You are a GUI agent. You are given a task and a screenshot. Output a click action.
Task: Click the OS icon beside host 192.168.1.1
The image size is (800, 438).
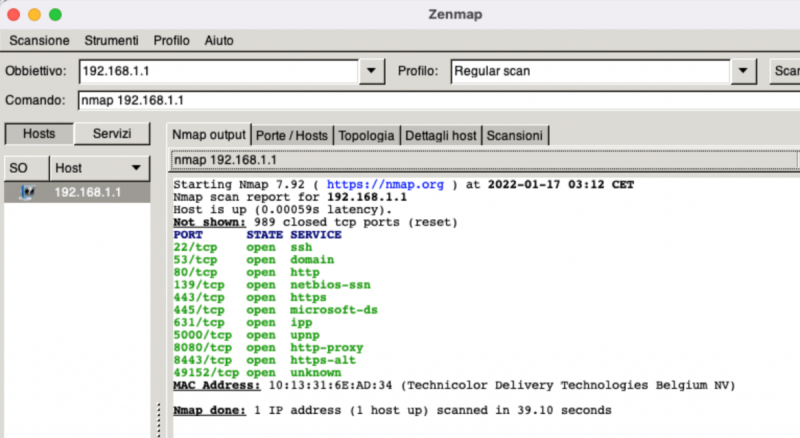(x=27, y=192)
